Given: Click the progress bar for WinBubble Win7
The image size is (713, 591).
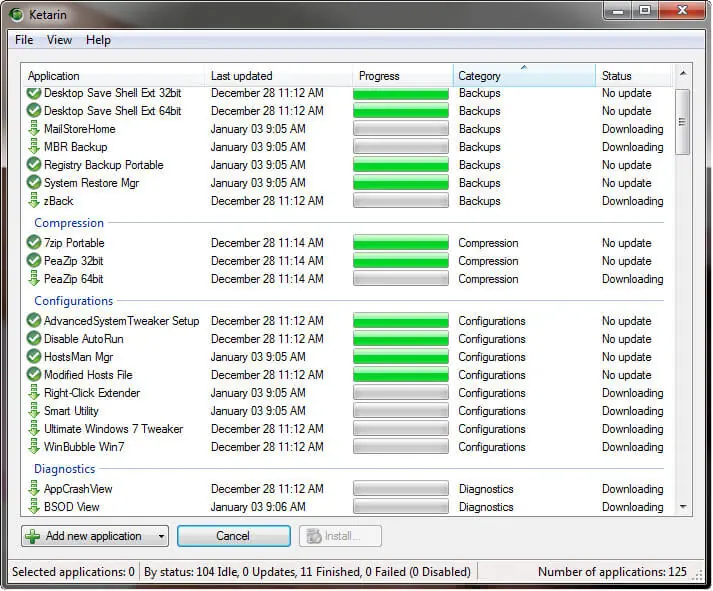Looking at the screenshot, I should pyautogui.click(x=401, y=447).
